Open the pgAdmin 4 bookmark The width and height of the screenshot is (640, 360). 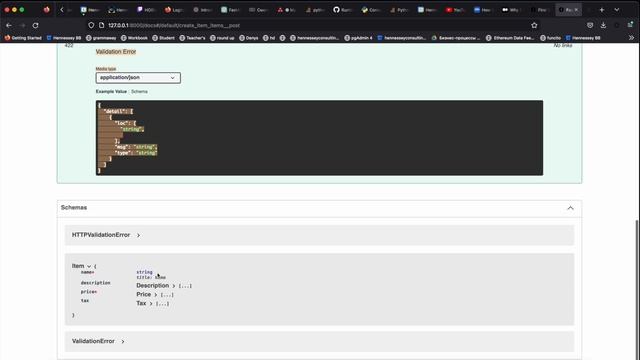pos(358,38)
